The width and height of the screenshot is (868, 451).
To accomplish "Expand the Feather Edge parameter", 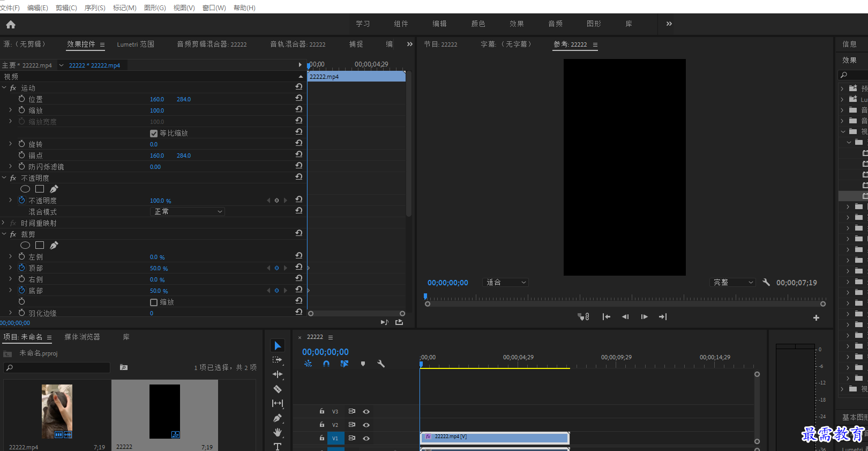I will 10,313.
